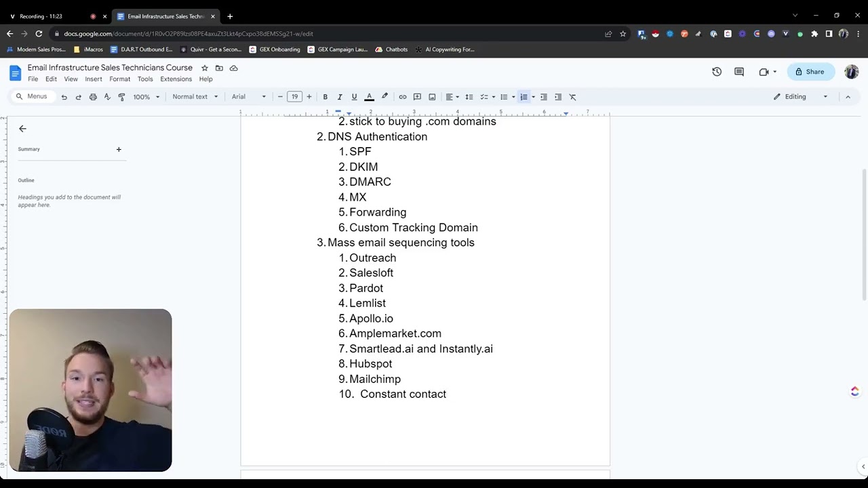868x488 pixels.
Task: Open the Format menu
Action: tap(119, 79)
